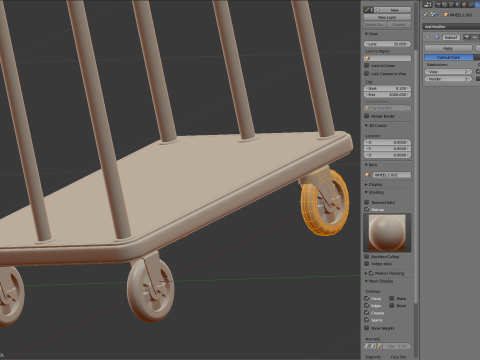Expand the Display panel

[x=366, y=184]
